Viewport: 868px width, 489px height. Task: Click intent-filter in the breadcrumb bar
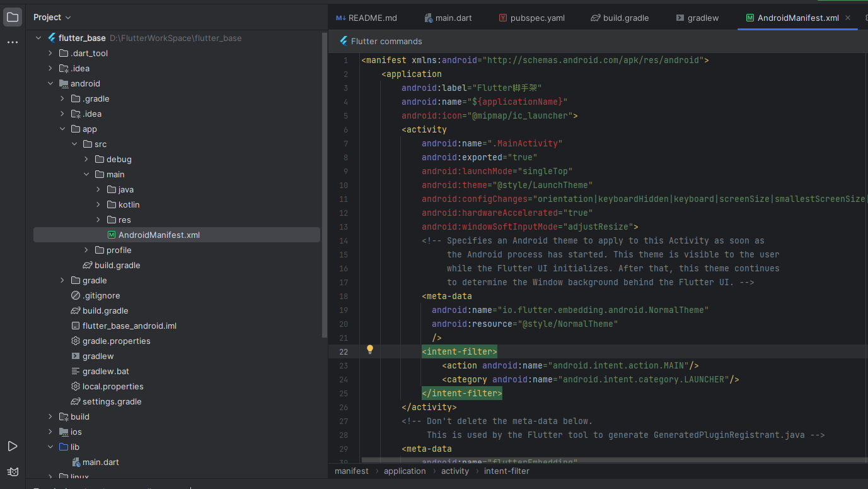[x=507, y=471]
